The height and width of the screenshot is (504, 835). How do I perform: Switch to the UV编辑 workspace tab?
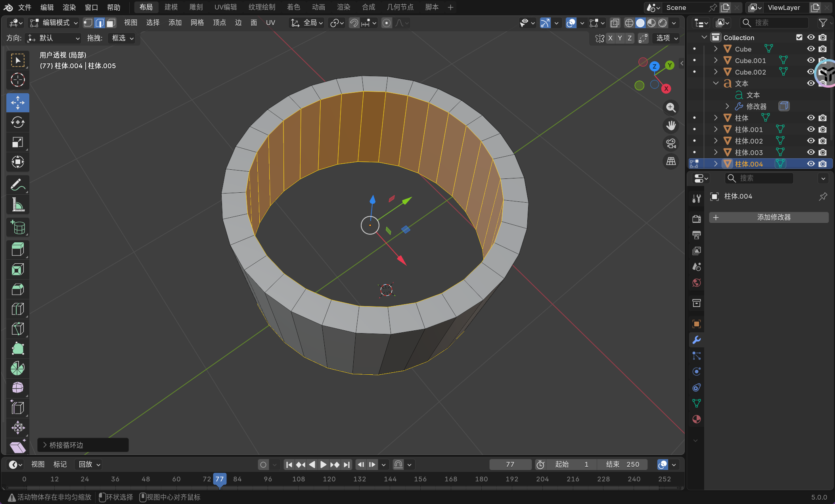tap(225, 7)
